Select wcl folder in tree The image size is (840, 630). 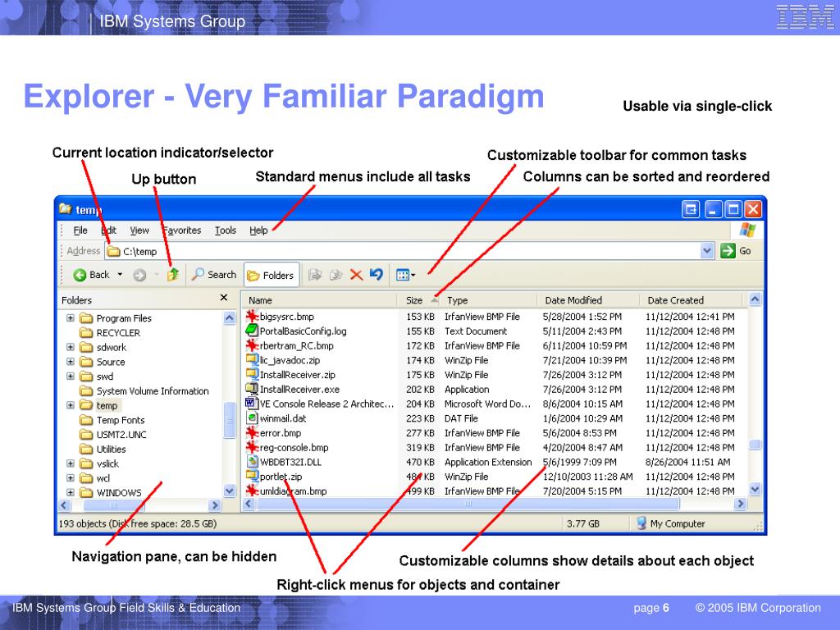pyautogui.click(x=95, y=478)
